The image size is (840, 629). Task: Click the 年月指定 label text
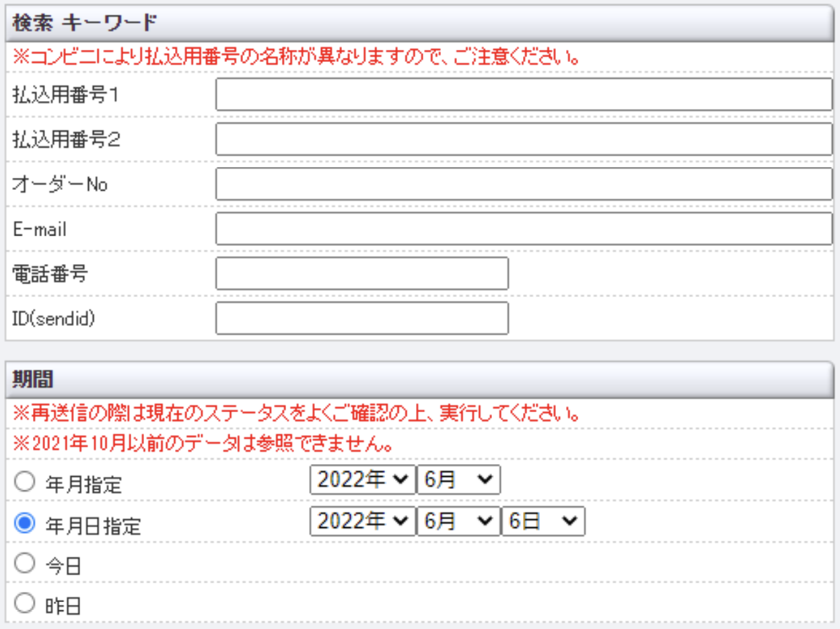coord(84,484)
